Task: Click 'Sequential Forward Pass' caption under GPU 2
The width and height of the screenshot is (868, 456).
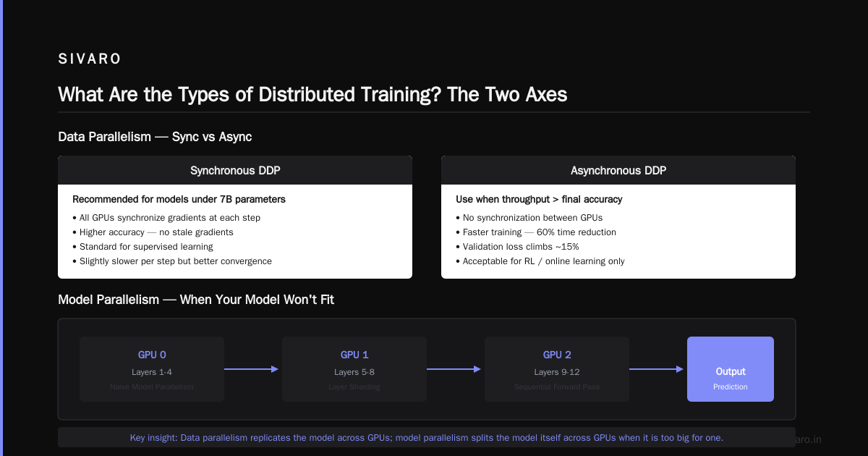Action: pyautogui.click(x=557, y=387)
